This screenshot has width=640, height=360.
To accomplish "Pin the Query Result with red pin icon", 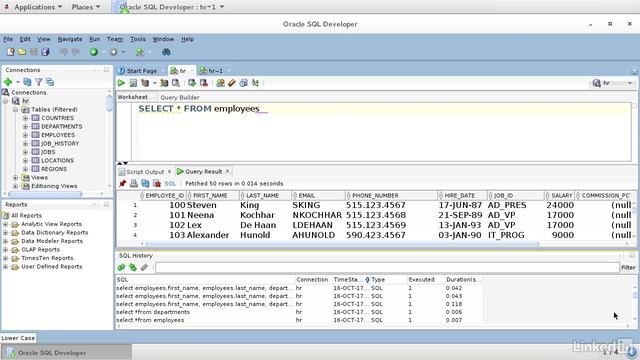I will click(x=122, y=183).
